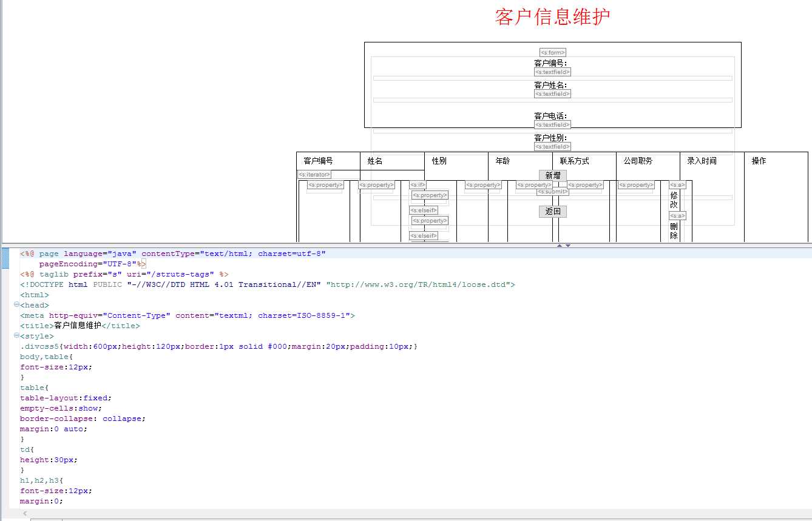Select the <s:property> tag nested under <s:if>
Viewport: 812px width, 521px height.
(x=430, y=195)
